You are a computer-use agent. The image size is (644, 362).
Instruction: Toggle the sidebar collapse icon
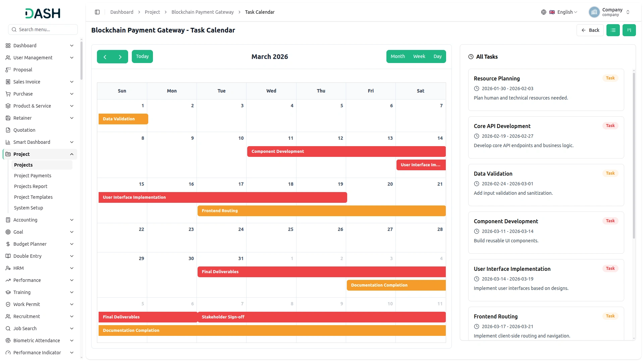point(97,12)
